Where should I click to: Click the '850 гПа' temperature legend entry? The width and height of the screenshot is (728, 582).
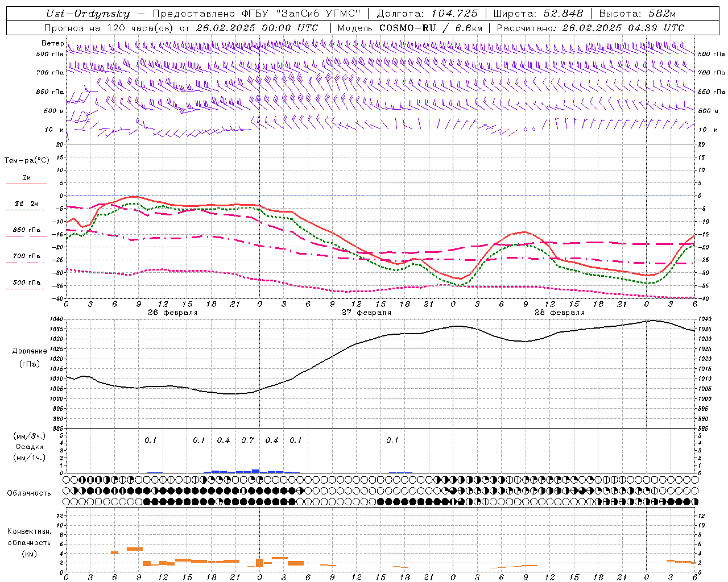click(27, 230)
